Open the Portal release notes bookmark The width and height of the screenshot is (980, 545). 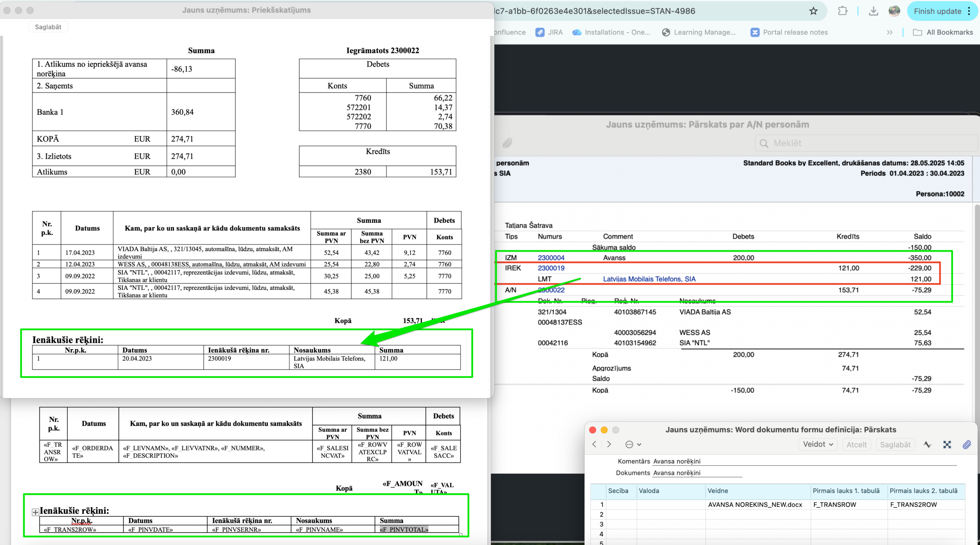pyautogui.click(x=789, y=33)
